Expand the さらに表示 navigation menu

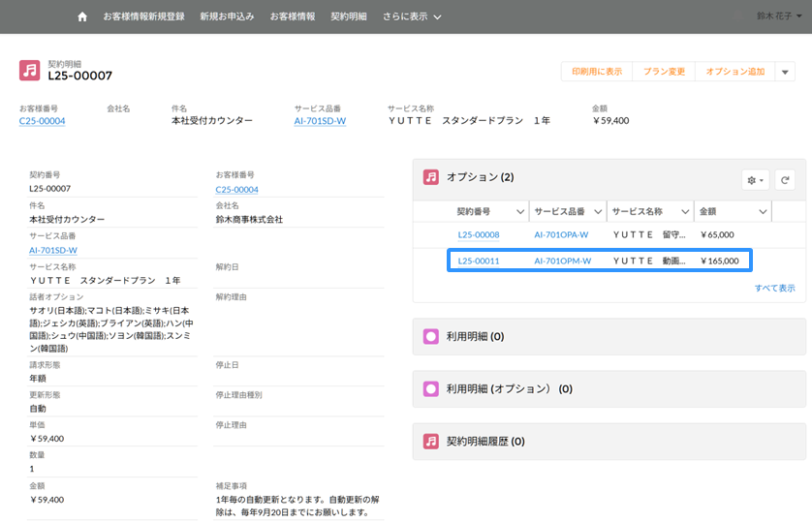(412, 16)
